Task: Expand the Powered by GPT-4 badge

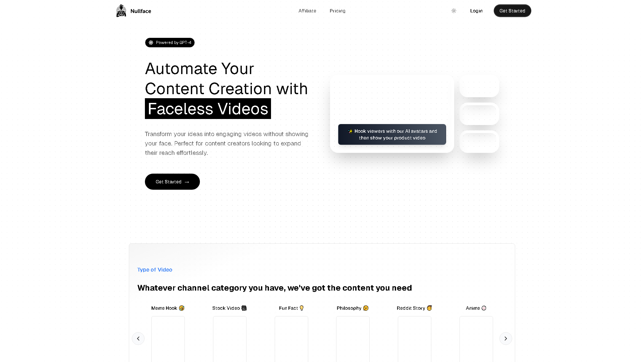Action: [x=170, y=43]
